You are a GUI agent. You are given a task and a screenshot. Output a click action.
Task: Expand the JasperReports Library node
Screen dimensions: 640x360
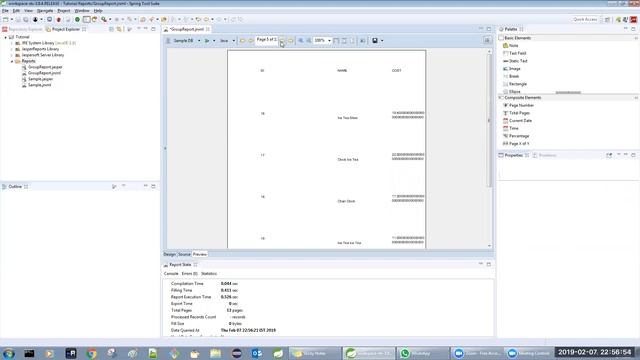pyautogui.click(x=12, y=49)
